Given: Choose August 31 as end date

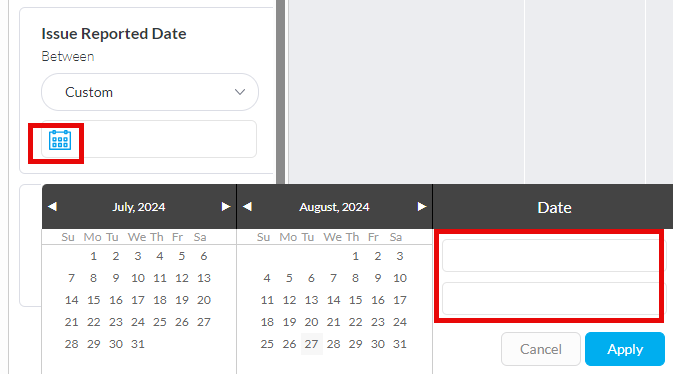Looking at the screenshot, I should [x=400, y=344].
